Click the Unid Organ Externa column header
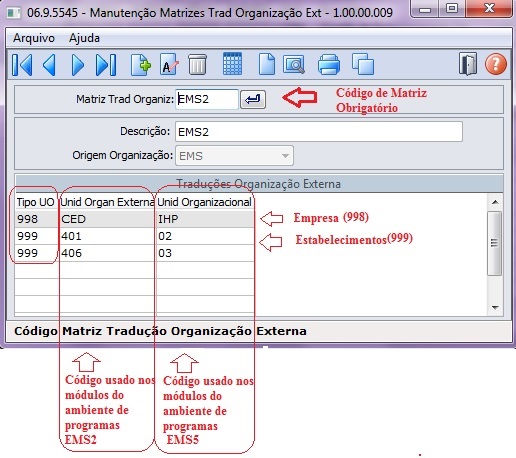The width and height of the screenshot is (516, 458). (x=107, y=202)
